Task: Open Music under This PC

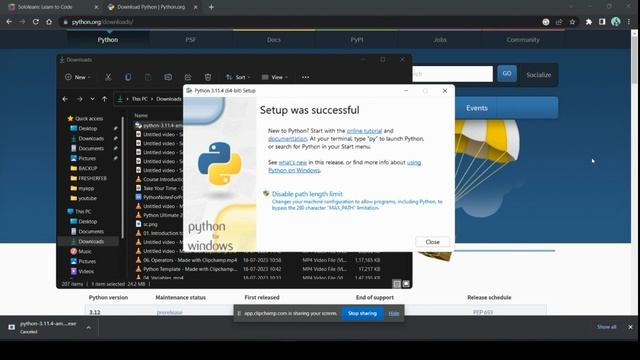Action: [x=81, y=251]
